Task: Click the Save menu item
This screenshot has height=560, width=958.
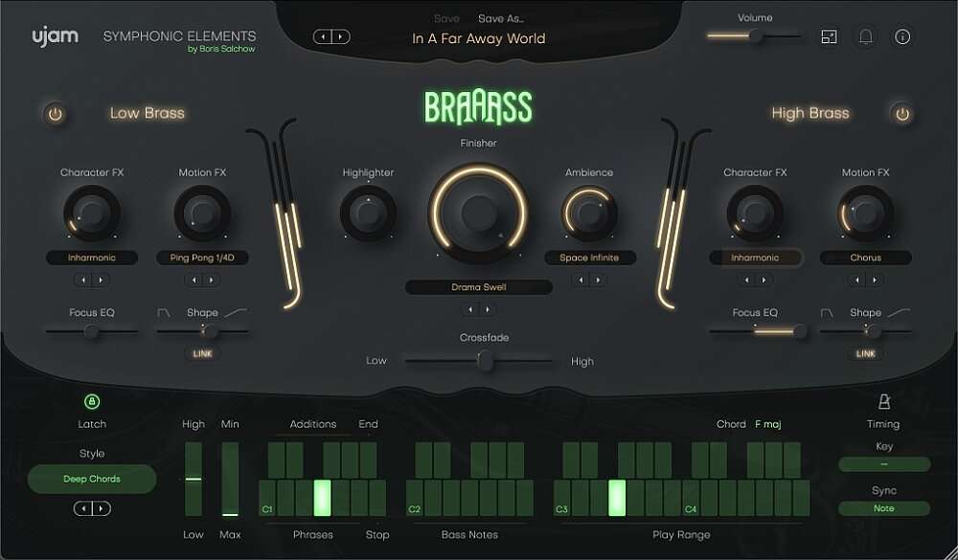Action: click(x=445, y=18)
